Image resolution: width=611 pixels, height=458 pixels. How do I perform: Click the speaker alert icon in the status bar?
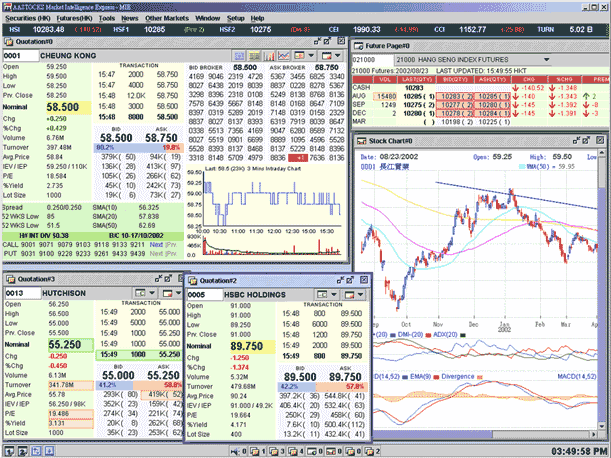(235, 452)
